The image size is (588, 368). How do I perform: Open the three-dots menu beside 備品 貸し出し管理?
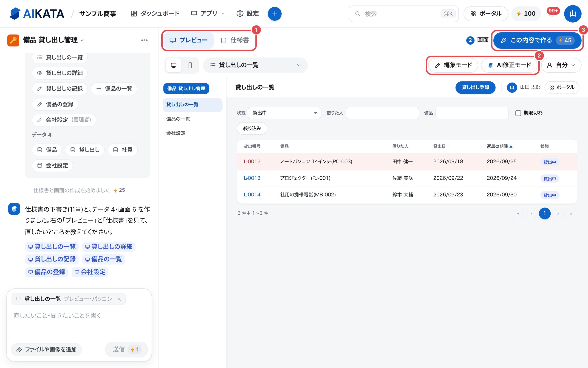144,40
